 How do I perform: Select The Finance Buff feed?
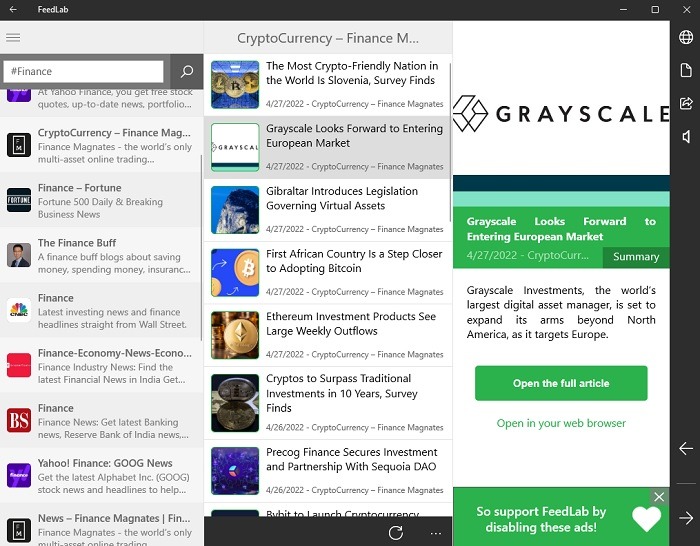click(102, 255)
